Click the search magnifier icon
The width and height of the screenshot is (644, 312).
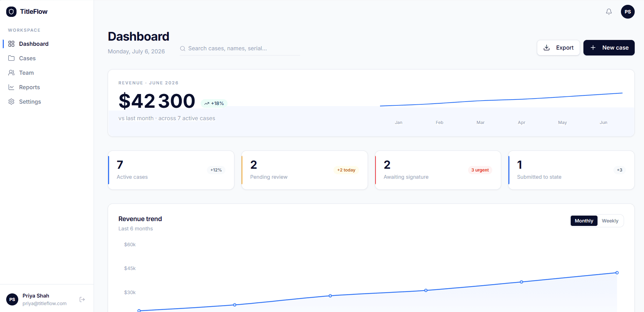coord(183,49)
